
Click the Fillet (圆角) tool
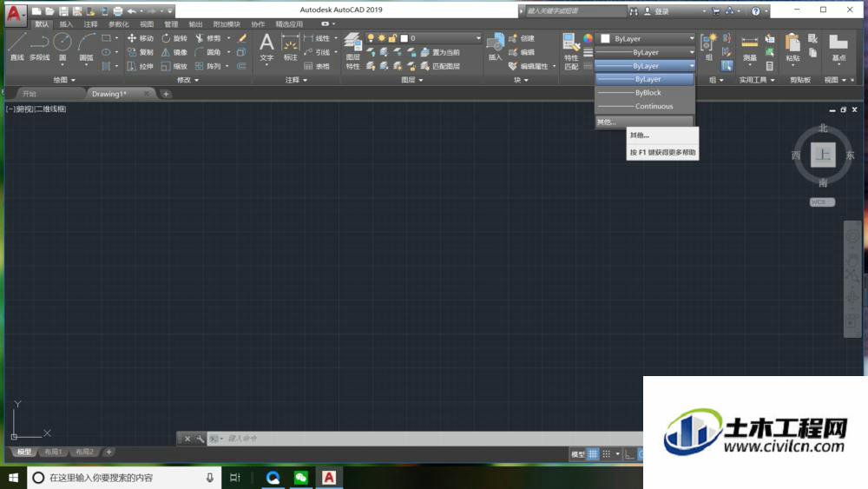click(208, 52)
